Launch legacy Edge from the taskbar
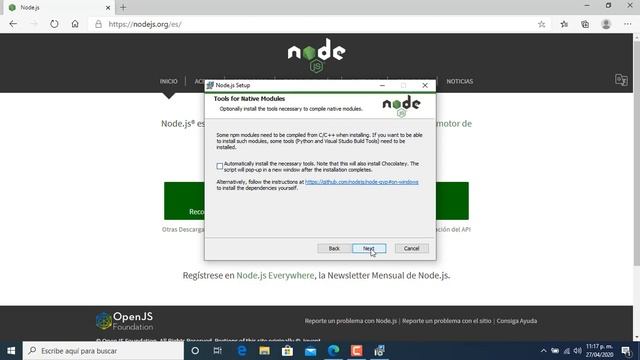The image size is (640, 360). [242, 351]
